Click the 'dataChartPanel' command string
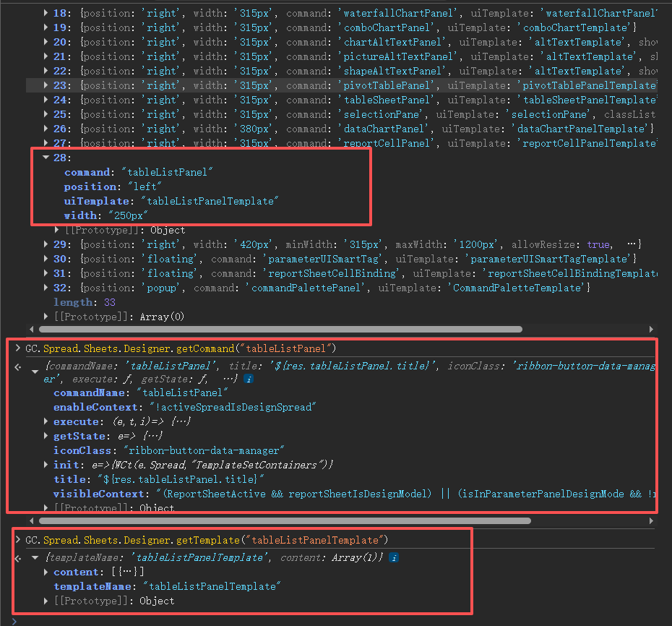Screen dimensions: 672x626 click(x=383, y=129)
